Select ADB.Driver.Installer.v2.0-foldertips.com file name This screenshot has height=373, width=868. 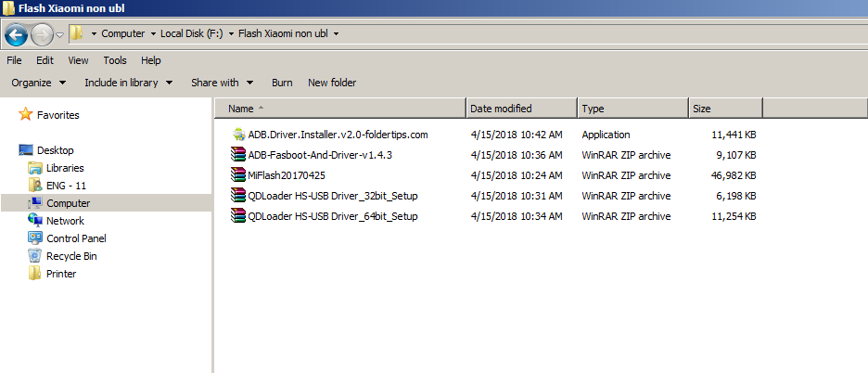[x=338, y=135]
